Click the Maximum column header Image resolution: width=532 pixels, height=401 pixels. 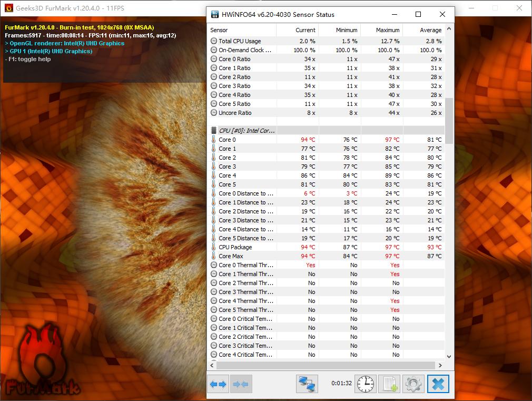pos(382,30)
